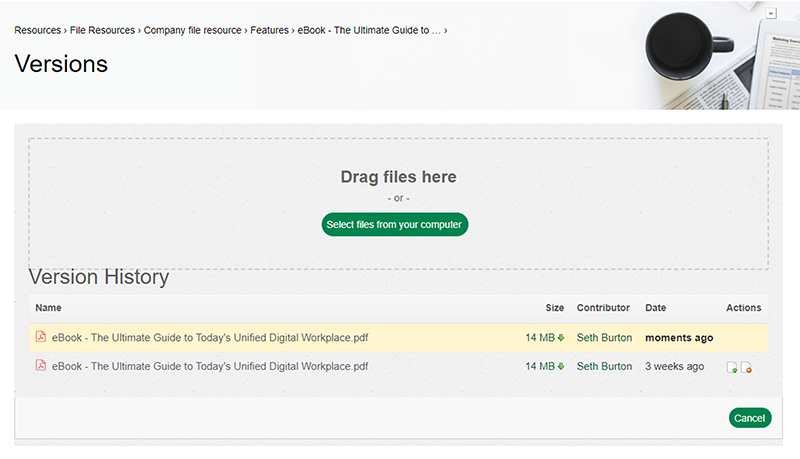Download the version uploaded moments ago via green arrow
This screenshot has height=459, width=800.
click(x=561, y=338)
